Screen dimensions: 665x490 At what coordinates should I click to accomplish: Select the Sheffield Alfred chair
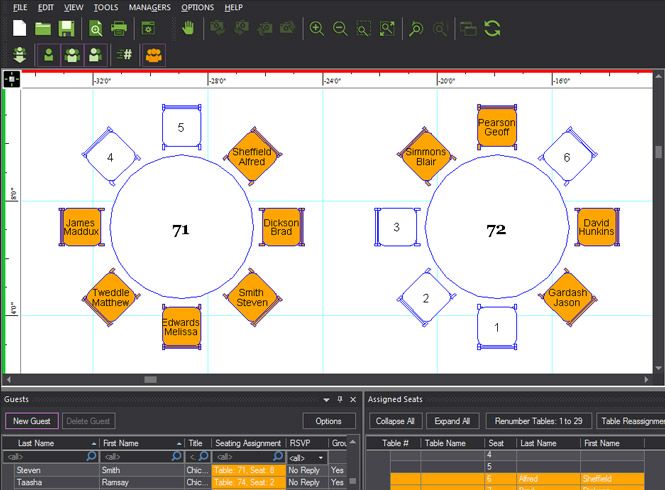pos(253,157)
